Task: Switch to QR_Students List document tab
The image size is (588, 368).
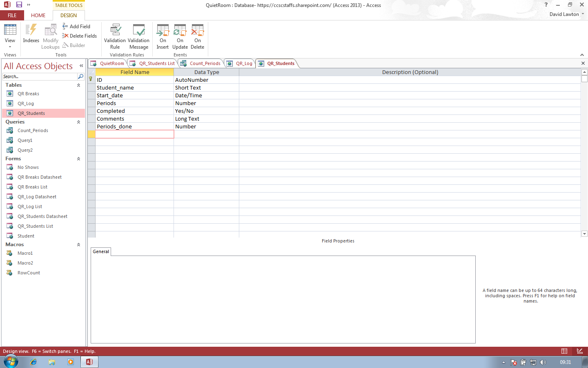Action: coord(152,63)
